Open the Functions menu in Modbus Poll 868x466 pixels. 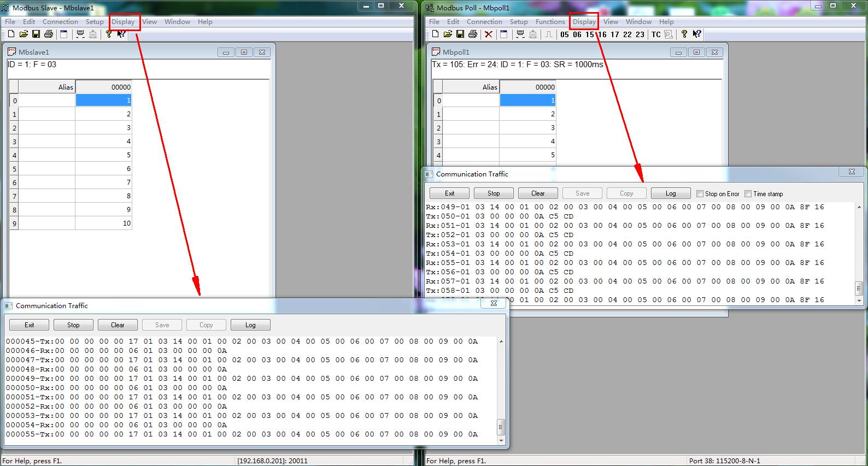(550, 22)
